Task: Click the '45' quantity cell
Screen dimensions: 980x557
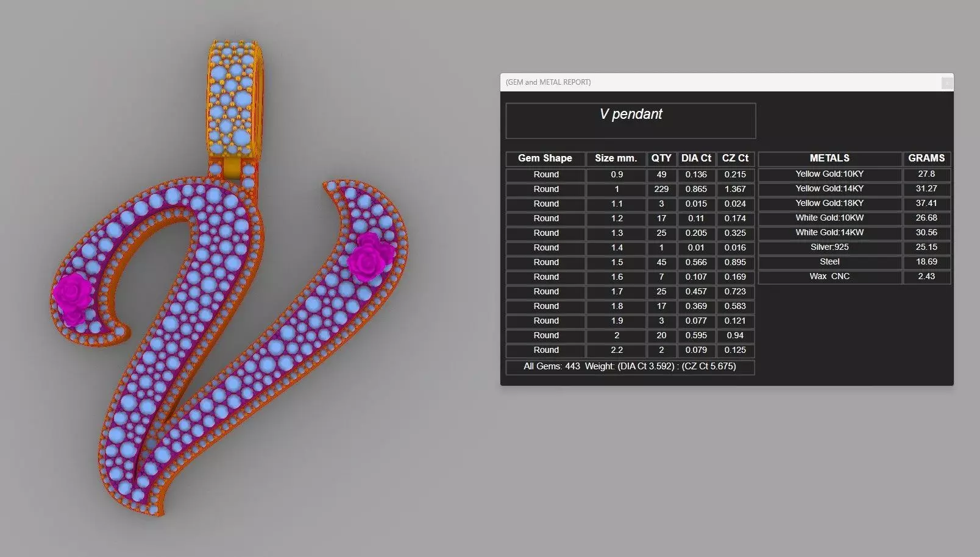Action: [661, 263]
